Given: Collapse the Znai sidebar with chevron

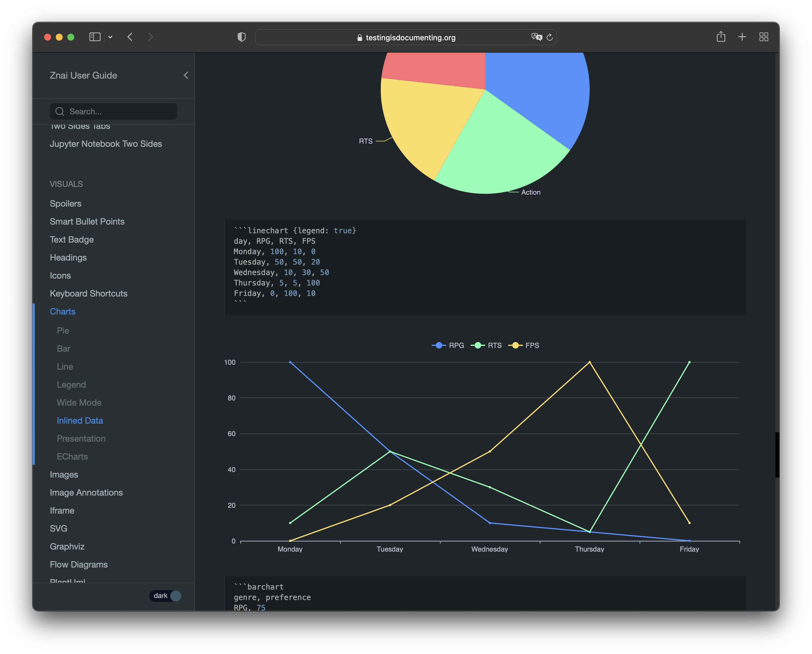Looking at the screenshot, I should 186,75.
